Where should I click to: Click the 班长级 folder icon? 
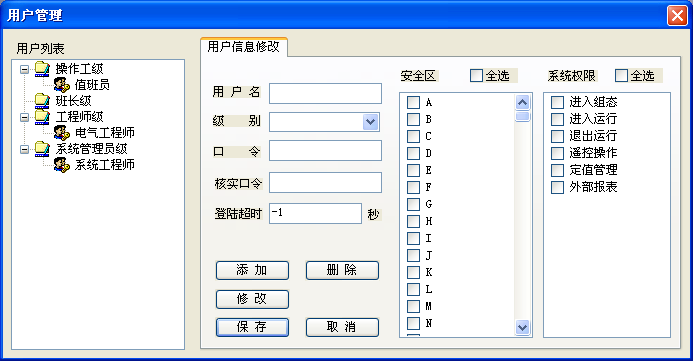click(x=42, y=101)
